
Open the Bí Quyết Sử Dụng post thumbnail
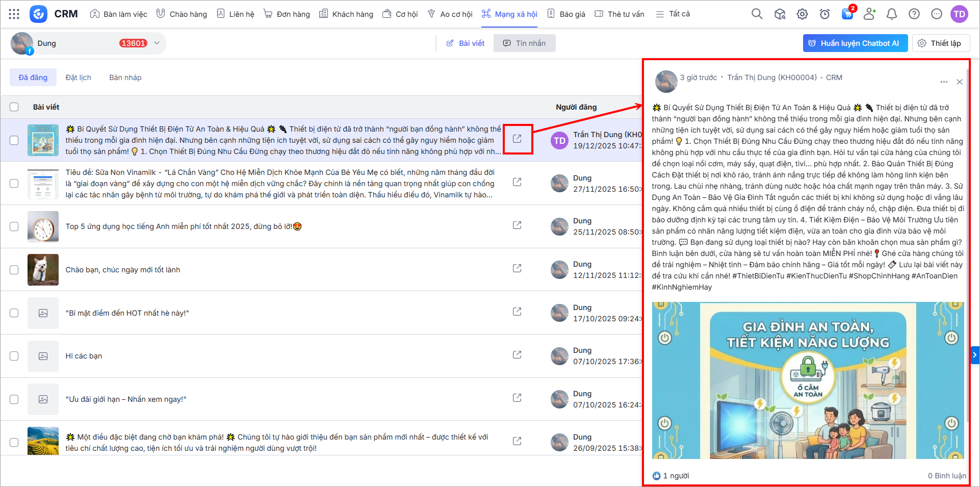coord(43,140)
